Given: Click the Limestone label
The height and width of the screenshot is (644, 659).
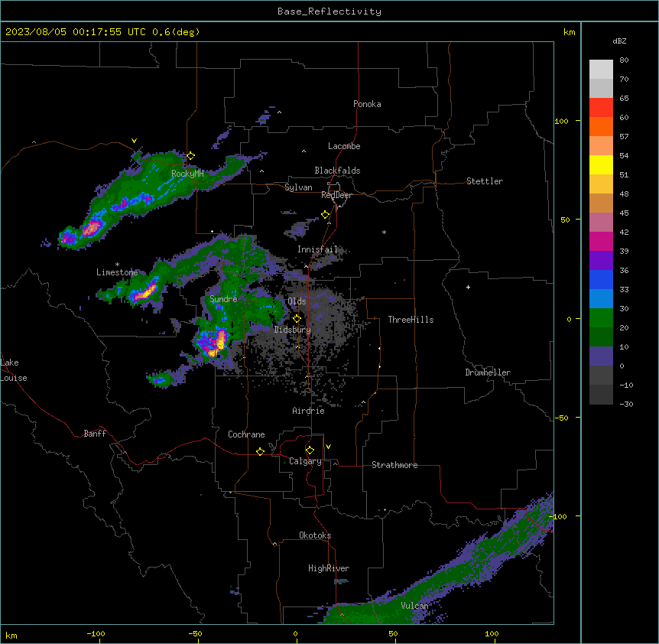Looking at the screenshot, I should pyautogui.click(x=117, y=272).
